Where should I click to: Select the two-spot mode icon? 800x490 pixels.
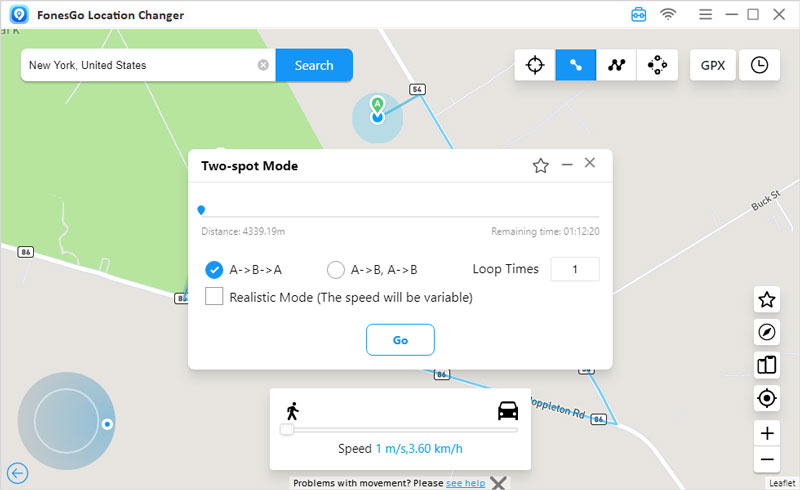click(576, 65)
